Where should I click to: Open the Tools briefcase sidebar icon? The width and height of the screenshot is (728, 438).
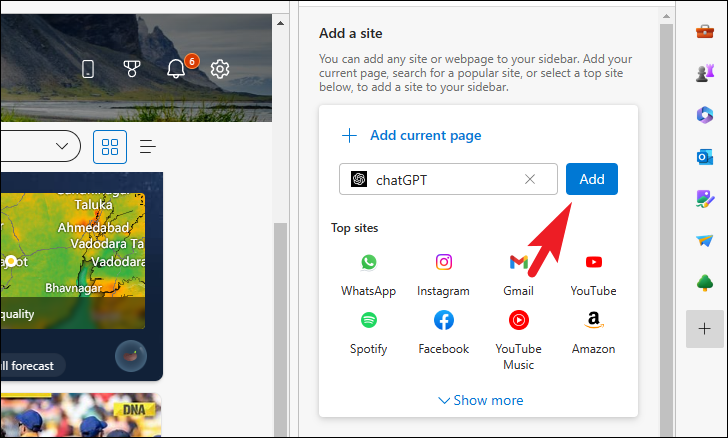point(704,32)
